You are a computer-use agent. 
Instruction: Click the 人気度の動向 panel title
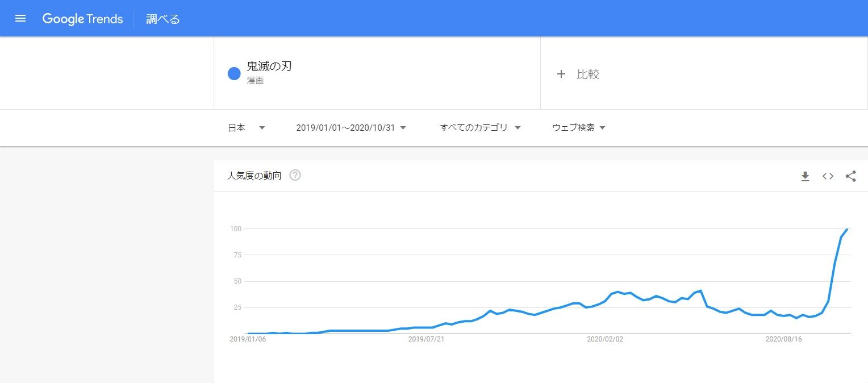pyautogui.click(x=254, y=176)
